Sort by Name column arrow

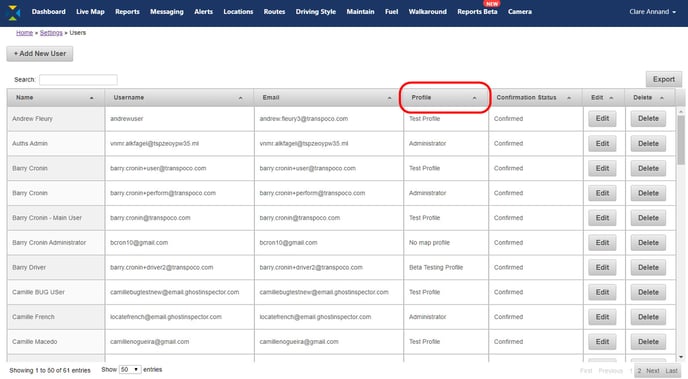click(x=92, y=98)
